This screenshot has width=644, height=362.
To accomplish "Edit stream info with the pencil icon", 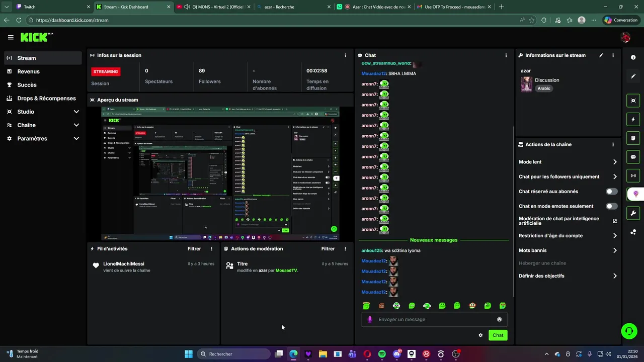I will point(601,55).
